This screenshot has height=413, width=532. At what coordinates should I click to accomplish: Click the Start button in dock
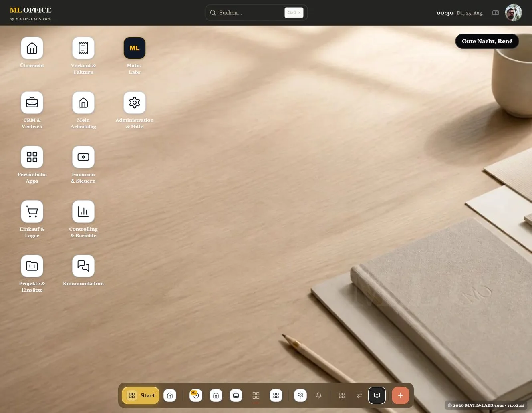141,395
